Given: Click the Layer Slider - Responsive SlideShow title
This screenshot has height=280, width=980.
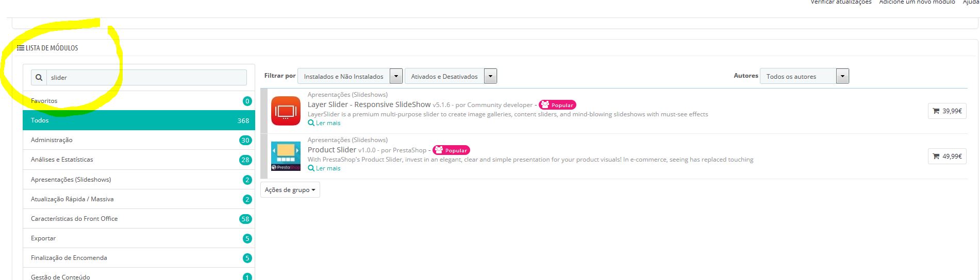Looking at the screenshot, I should pyautogui.click(x=369, y=104).
